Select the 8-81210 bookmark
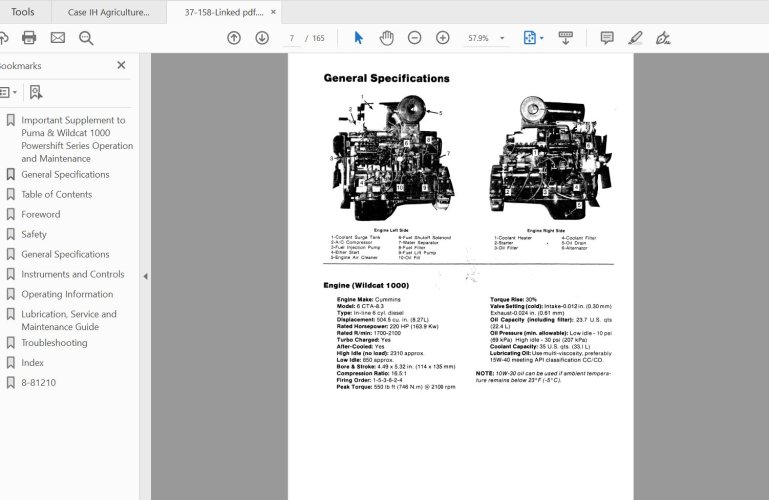This screenshot has height=500, width=769. click(x=38, y=382)
